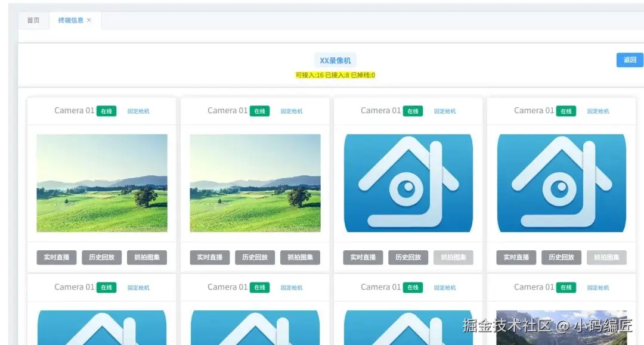Click the Camera 01 title on the third bottom-row card
644x345 pixels.
[x=380, y=287]
